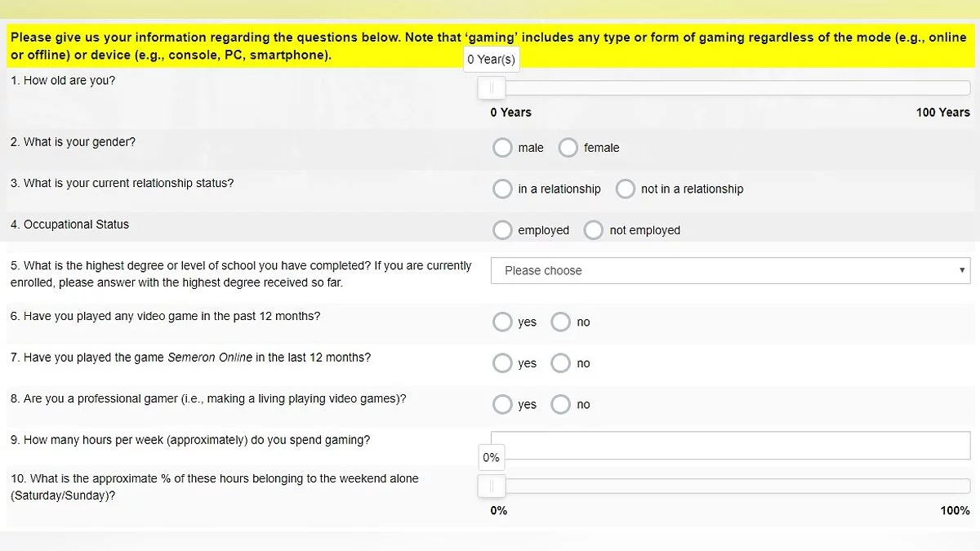Choose 'not in a relationship' option
This screenshot has width=980, height=551.
[626, 189]
